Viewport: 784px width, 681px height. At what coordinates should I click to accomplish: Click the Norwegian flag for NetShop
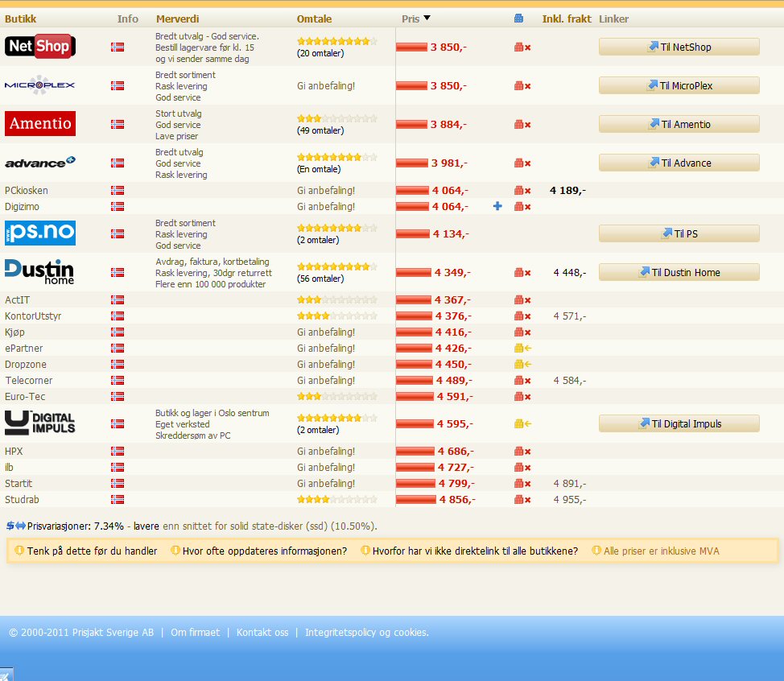pyautogui.click(x=118, y=47)
